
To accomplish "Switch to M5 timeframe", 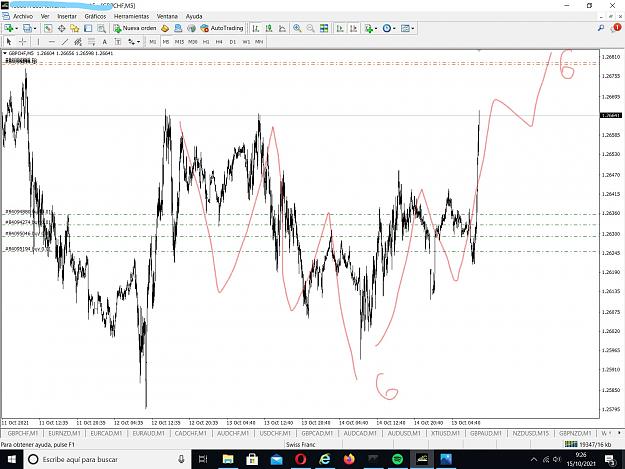I will pos(166,42).
